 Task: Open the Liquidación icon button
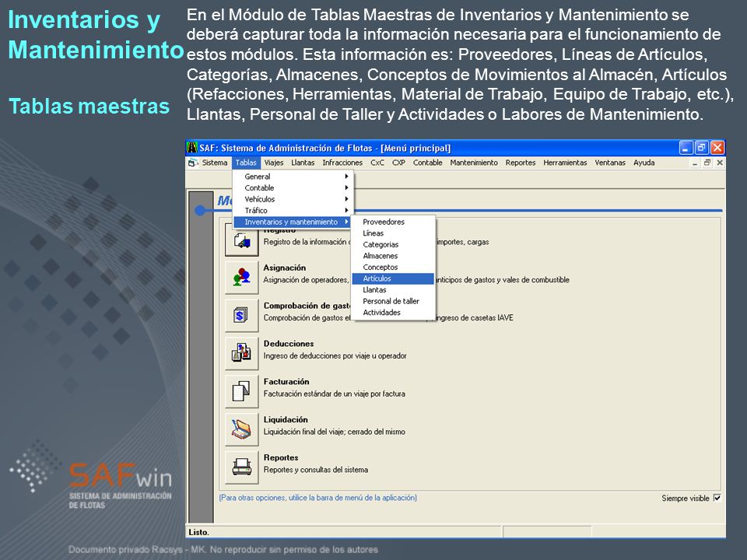tap(241, 429)
